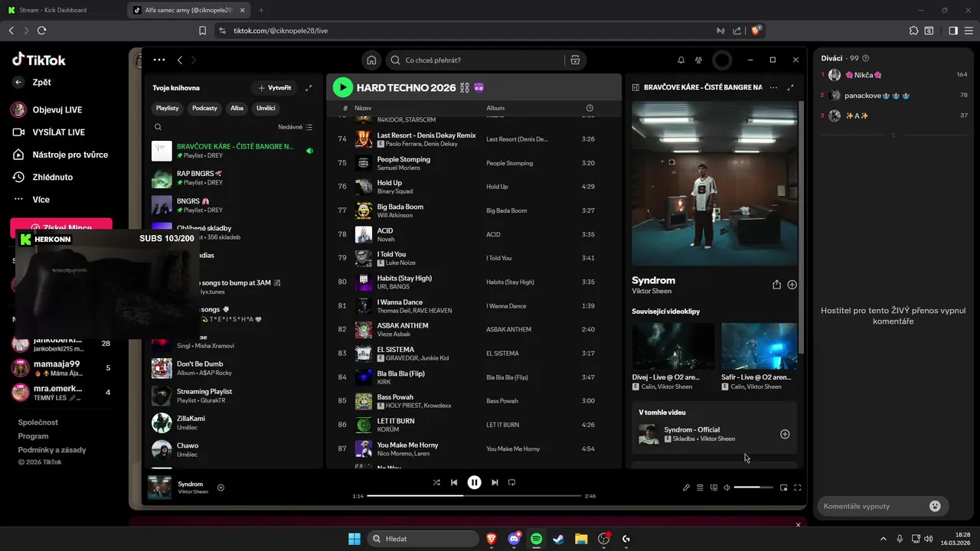Screen dimensions: 980x551
Task: Open Safír - Live @ O2 arena video thumbnail
Action: [x=759, y=346]
